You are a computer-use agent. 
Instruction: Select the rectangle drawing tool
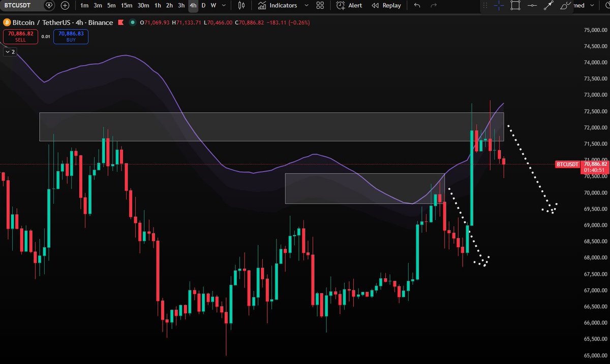click(x=514, y=6)
